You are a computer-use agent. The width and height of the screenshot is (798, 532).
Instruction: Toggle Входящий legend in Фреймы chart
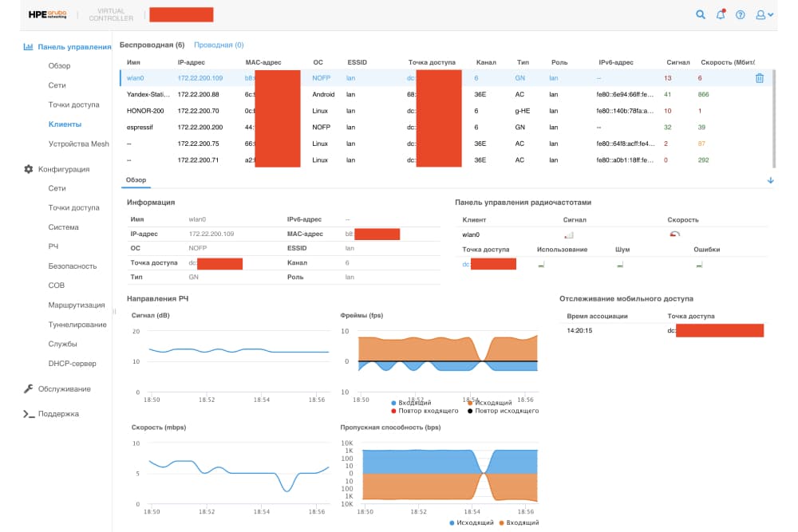(x=413, y=403)
